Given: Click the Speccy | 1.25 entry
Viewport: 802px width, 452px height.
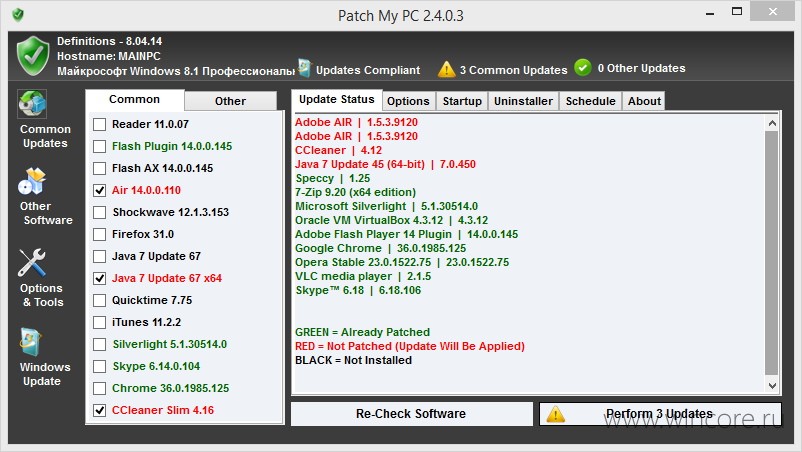Looking at the screenshot, I should 332,178.
